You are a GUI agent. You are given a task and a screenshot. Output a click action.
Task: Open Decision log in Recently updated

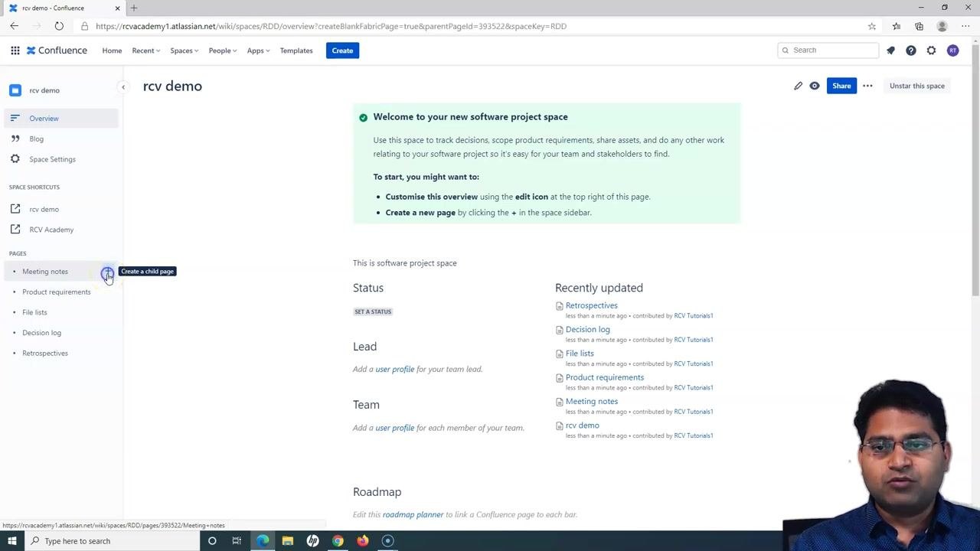[x=587, y=330]
